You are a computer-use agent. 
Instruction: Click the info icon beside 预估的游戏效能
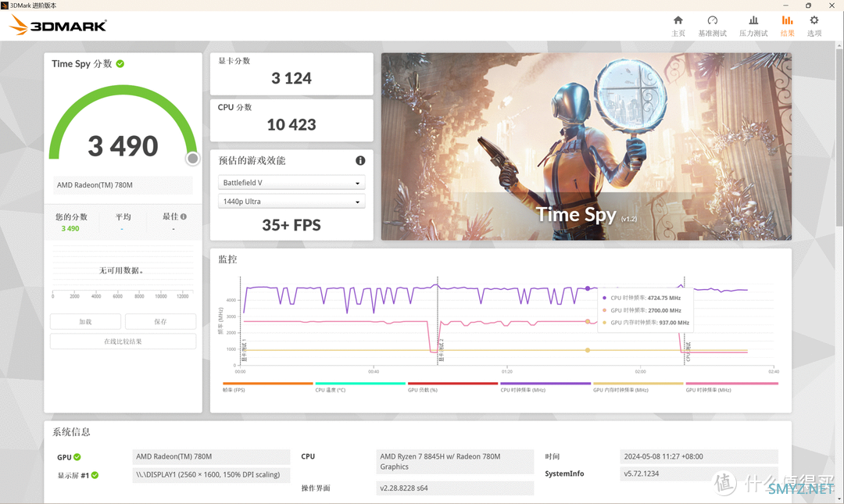360,161
